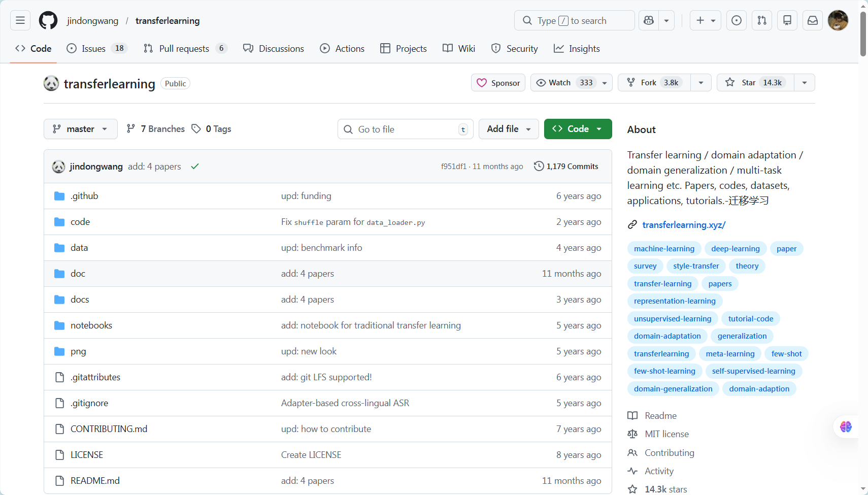Click the Contributing people icon

(632, 452)
